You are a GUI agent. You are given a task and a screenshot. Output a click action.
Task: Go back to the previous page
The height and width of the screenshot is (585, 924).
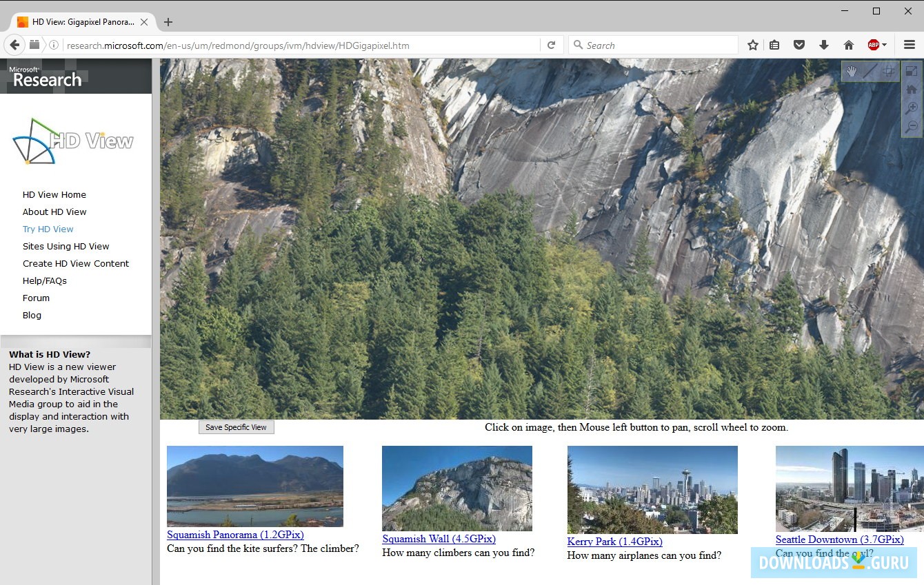click(14, 45)
